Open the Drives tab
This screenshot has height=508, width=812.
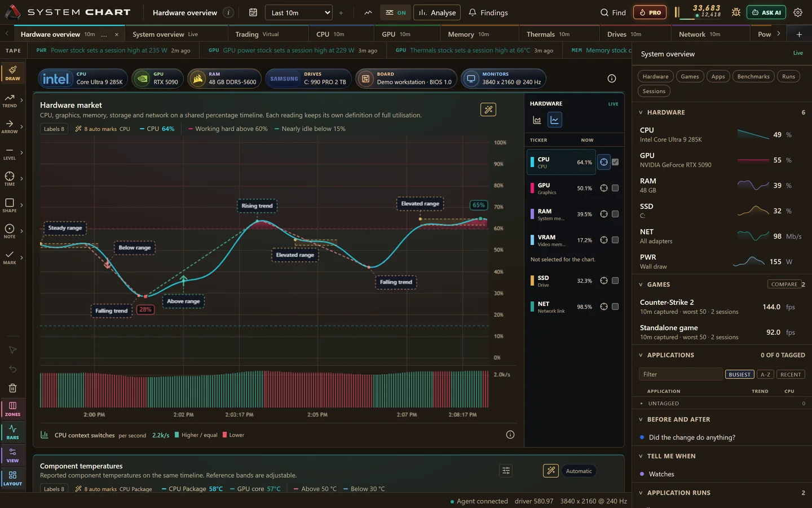pos(636,34)
